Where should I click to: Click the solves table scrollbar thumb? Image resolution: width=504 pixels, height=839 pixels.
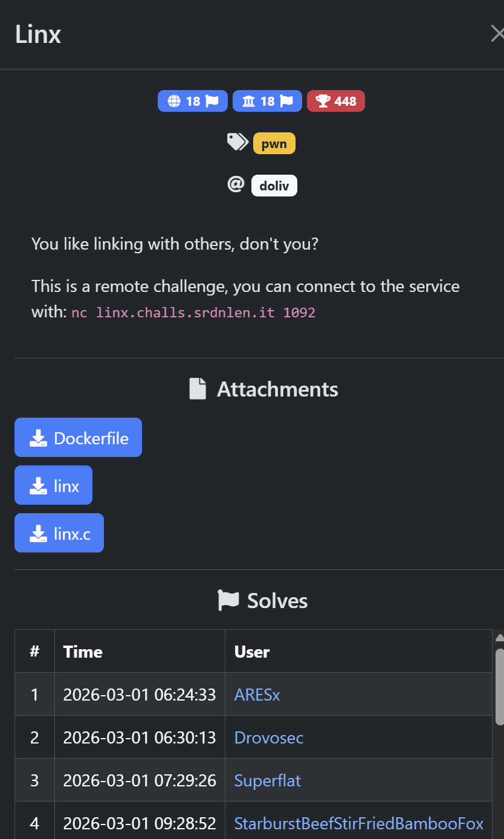[499, 686]
